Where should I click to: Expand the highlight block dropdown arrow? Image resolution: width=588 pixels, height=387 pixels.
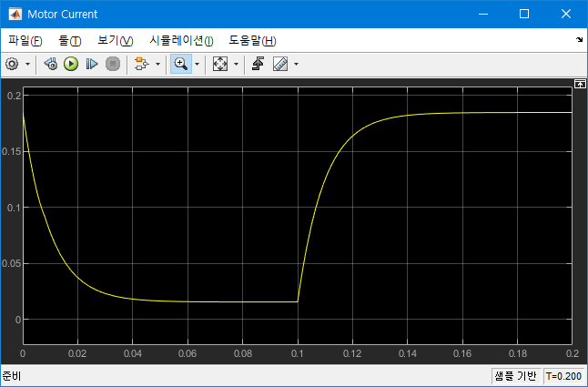click(157, 64)
